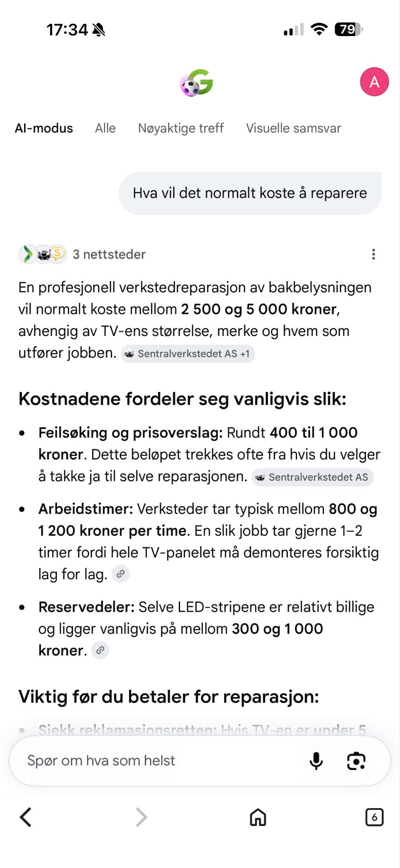
Task: Go back with the left arrow
Action: 26,817
